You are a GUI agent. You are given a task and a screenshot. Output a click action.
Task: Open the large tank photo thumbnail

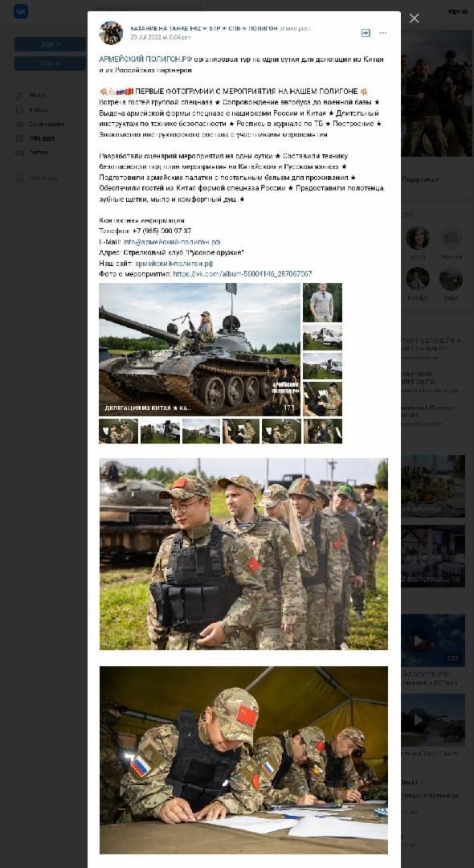pyautogui.click(x=200, y=350)
